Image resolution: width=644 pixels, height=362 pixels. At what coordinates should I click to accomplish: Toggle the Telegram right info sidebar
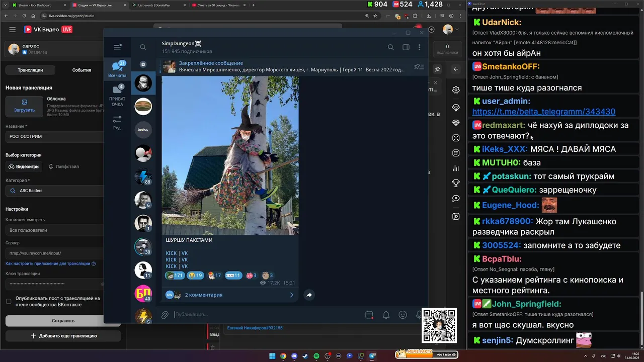(x=406, y=47)
